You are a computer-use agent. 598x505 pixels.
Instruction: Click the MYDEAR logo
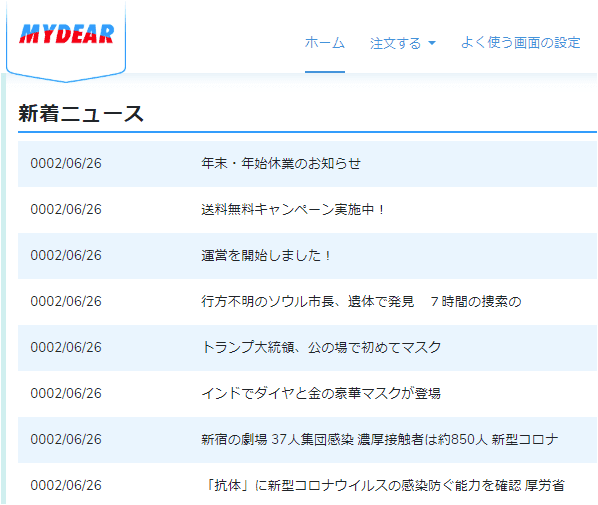point(66,34)
